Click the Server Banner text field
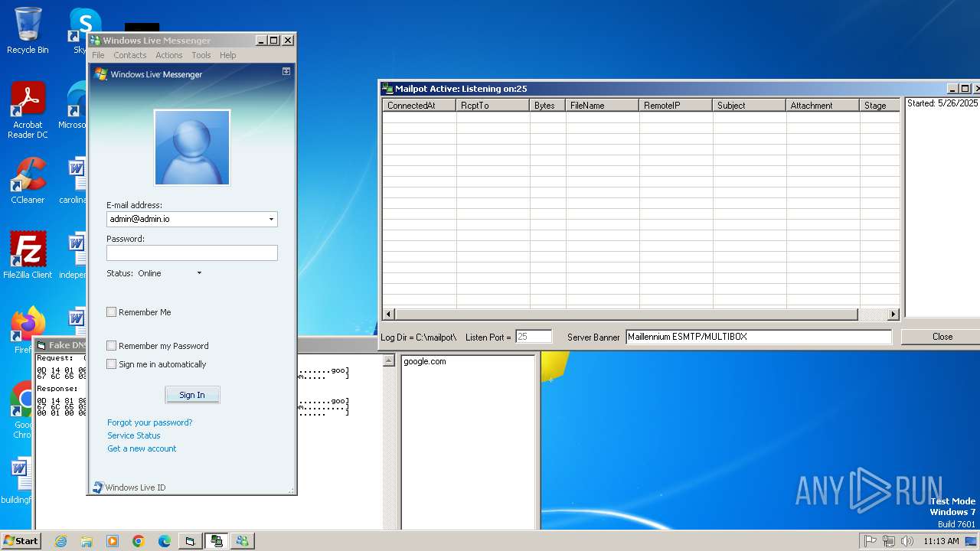The width and height of the screenshot is (980, 551). [x=759, y=337]
